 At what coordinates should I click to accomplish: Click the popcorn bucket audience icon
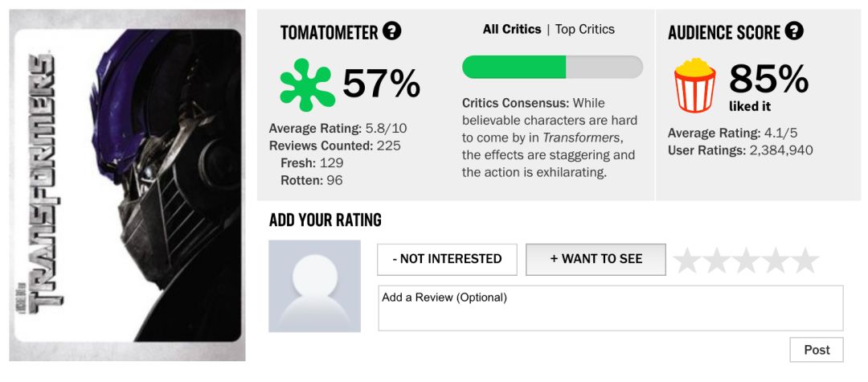click(694, 85)
